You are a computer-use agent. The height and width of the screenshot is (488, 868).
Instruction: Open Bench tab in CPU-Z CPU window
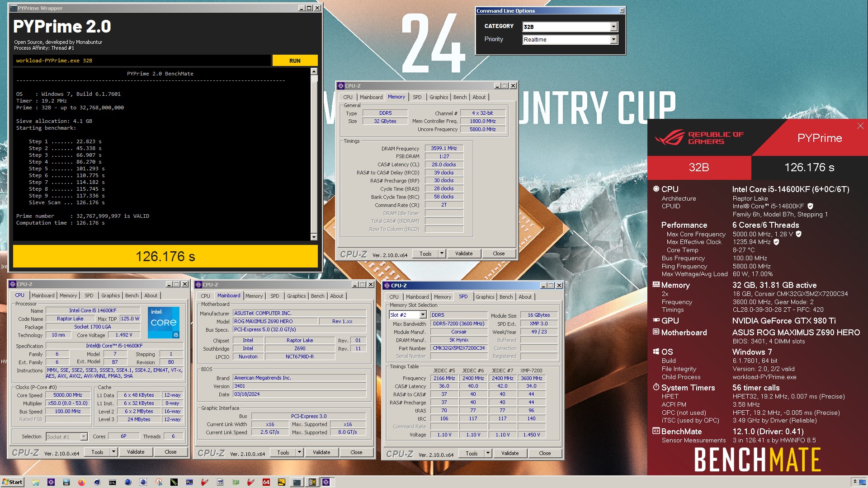point(132,296)
